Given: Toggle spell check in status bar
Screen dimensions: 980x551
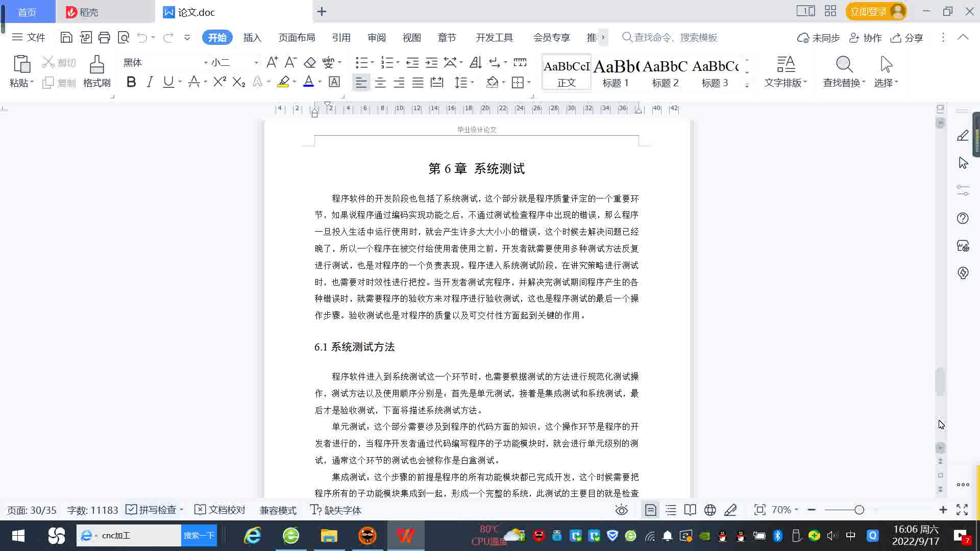Looking at the screenshot, I should (x=154, y=510).
